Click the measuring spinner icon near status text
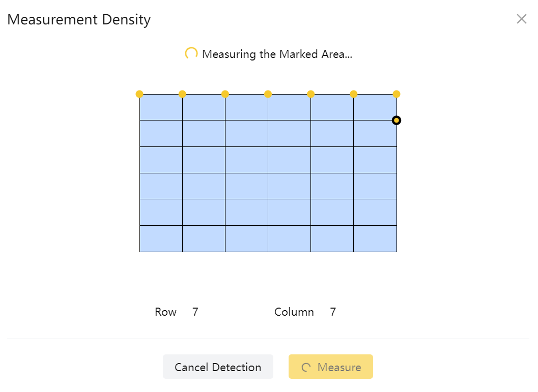Screen dimensions: 538x392 click(x=191, y=53)
